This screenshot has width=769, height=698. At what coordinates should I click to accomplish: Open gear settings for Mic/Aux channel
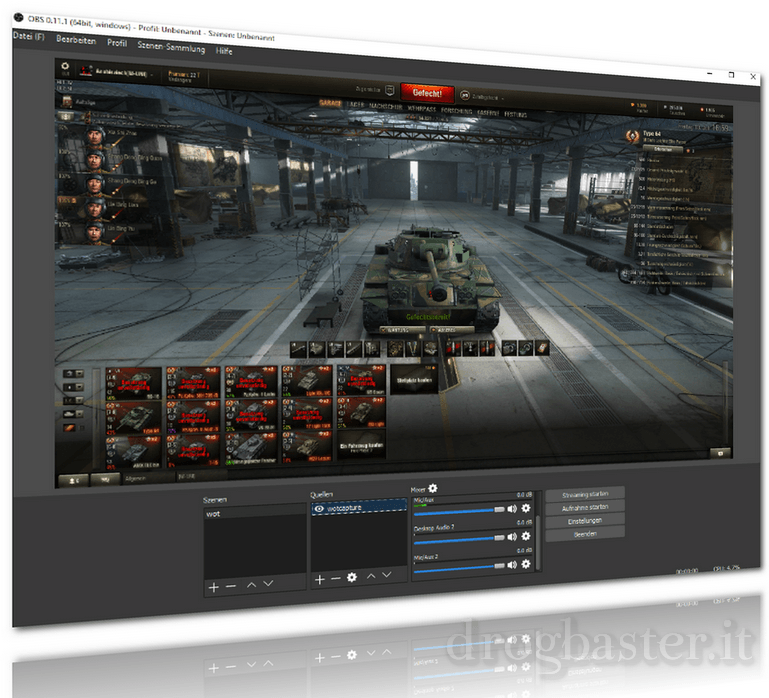pos(526,508)
